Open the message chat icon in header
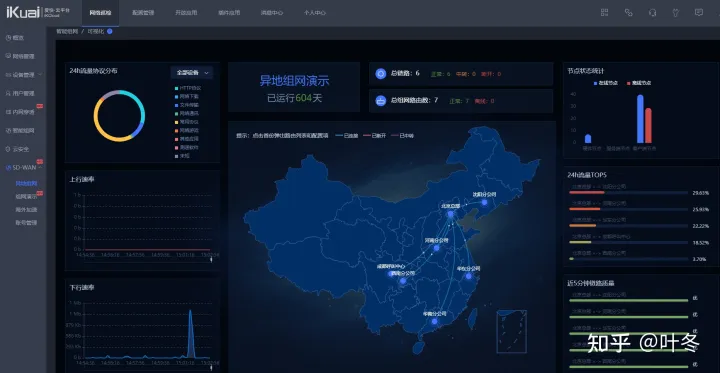 699,13
